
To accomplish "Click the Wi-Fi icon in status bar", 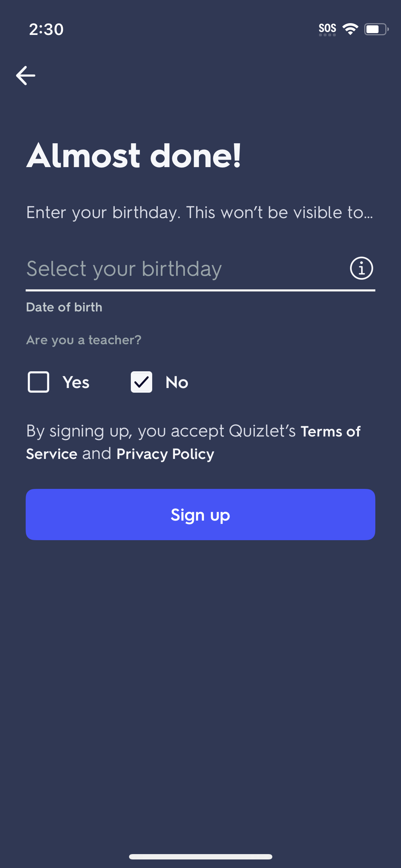I will 350,29.
